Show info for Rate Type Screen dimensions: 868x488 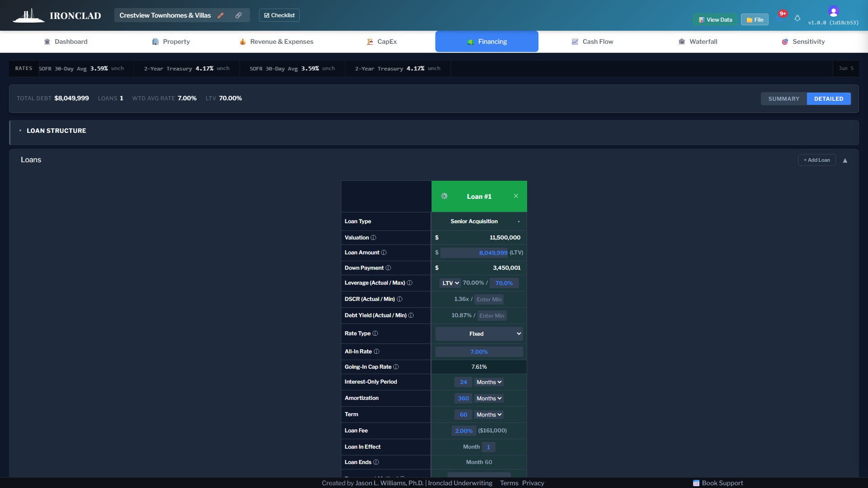[x=375, y=333]
